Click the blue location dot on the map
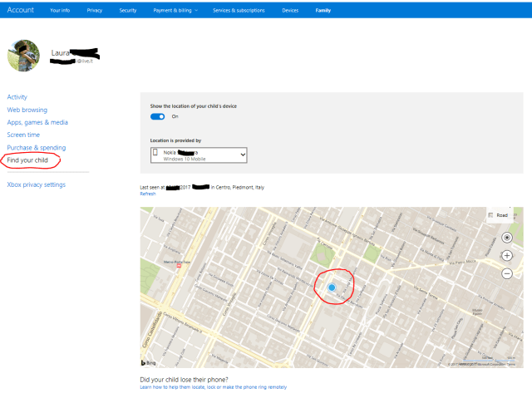 point(332,287)
